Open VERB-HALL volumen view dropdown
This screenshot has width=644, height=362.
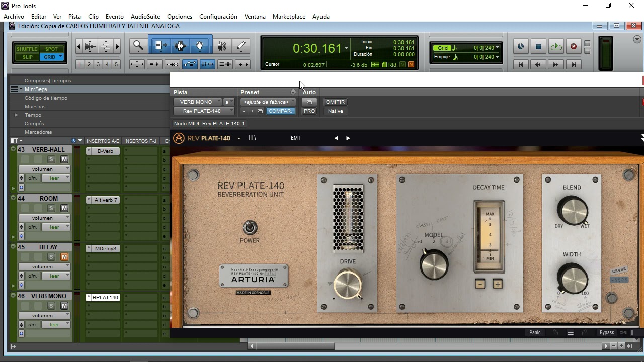[x=44, y=169]
